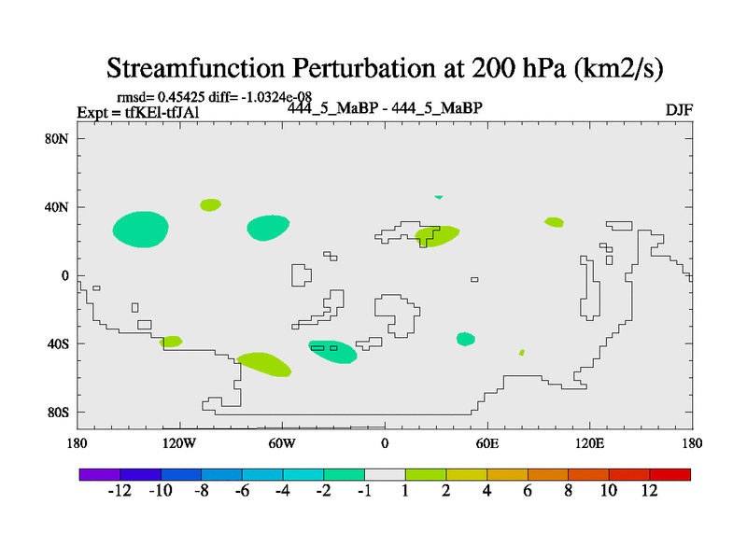Select the red-orange swatch between 10 and 12
Viewport: 747px width, 560px height.
tap(629, 474)
